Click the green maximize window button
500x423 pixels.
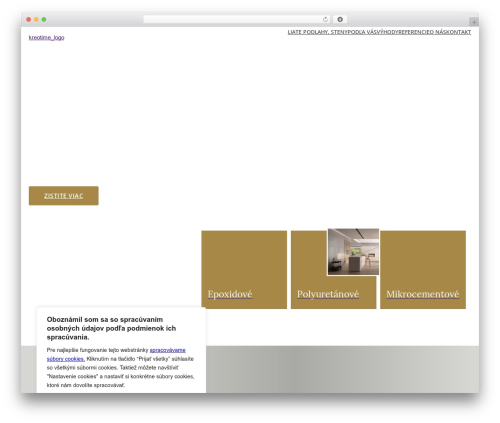(44, 20)
